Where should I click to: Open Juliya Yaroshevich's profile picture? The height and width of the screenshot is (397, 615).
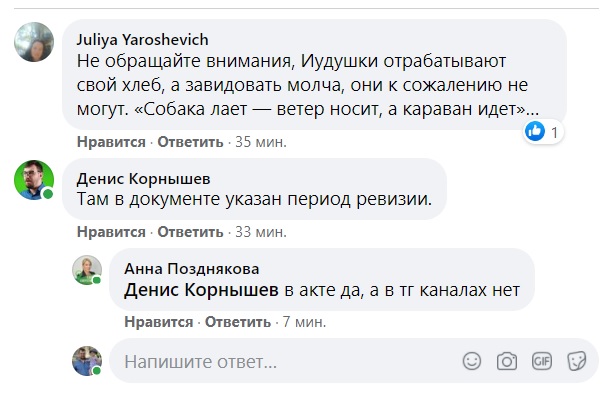point(34,42)
